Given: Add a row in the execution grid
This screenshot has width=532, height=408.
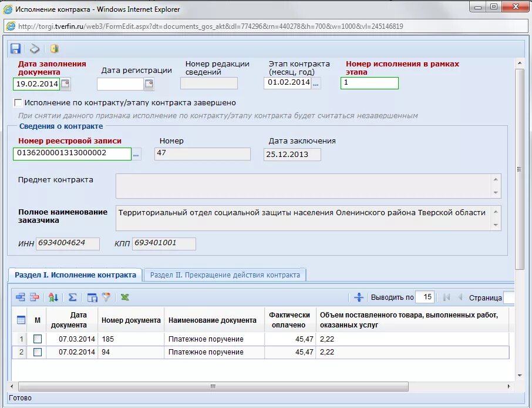Looking at the screenshot, I should 21,297.
